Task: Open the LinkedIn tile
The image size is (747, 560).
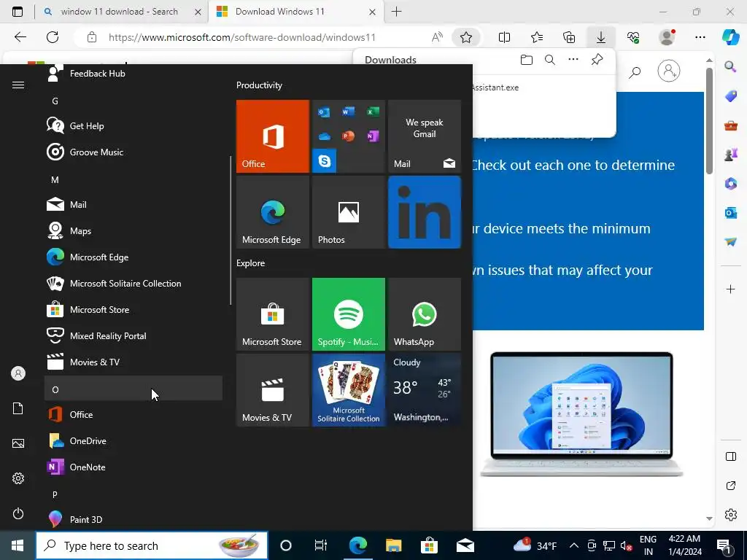Action: [425, 212]
